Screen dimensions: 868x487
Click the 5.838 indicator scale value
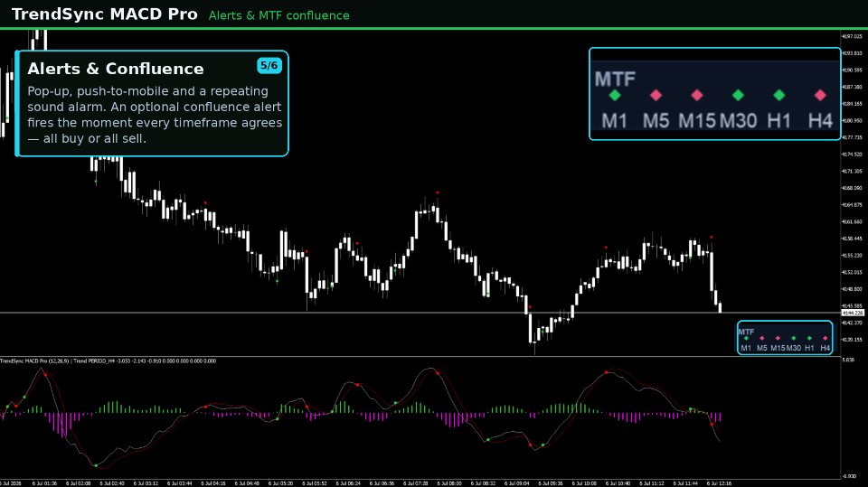[x=848, y=360]
